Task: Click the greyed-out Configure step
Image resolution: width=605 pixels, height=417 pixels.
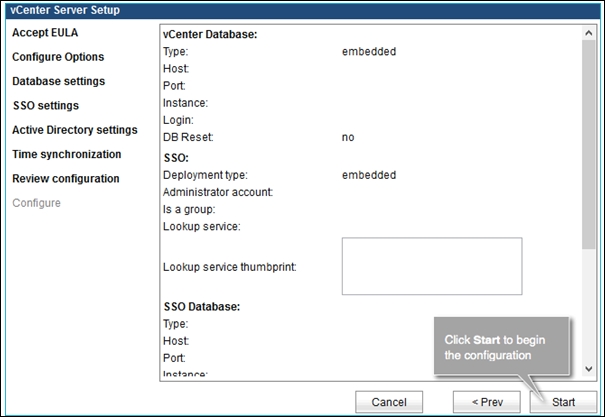Action: pyautogui.click(x=36, y=203)
